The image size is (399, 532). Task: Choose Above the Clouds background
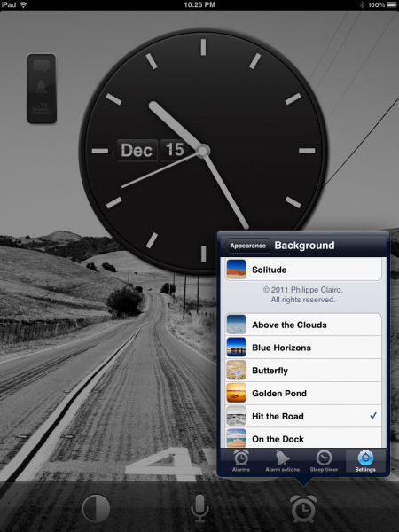pyautogui.click(x=303, y=325)
